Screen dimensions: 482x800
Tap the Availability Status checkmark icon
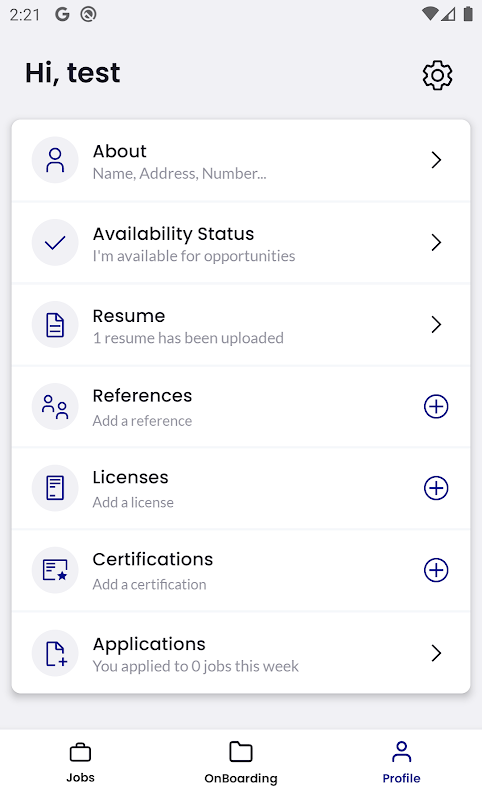point(55,242)
